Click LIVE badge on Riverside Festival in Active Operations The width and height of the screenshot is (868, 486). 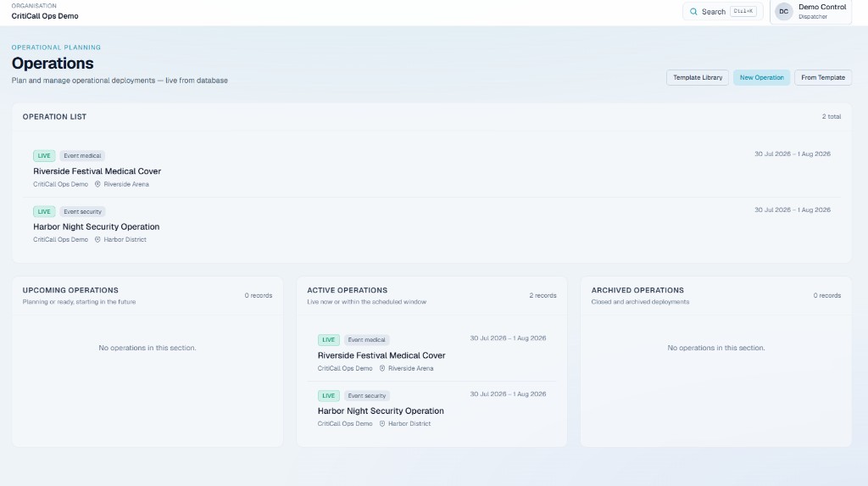[x=329, y=340]
